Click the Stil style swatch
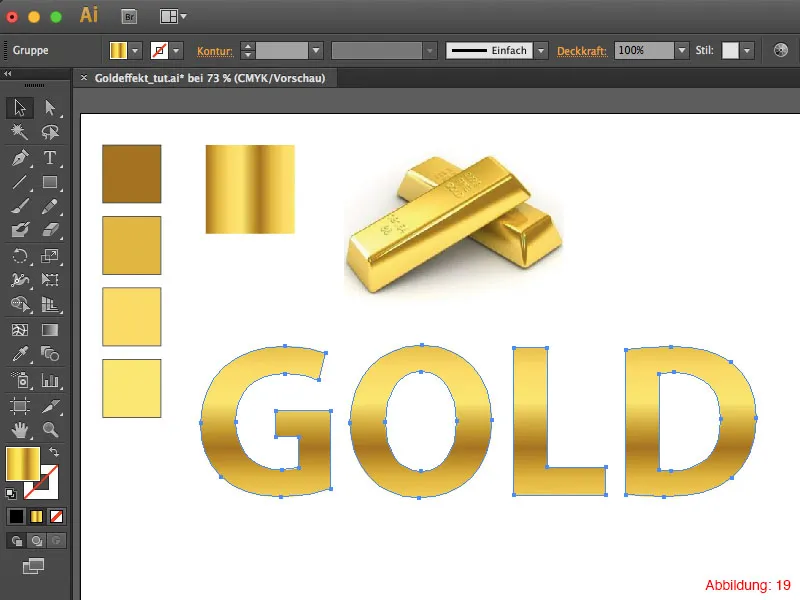The image size is (800, 600). (730, 51)
